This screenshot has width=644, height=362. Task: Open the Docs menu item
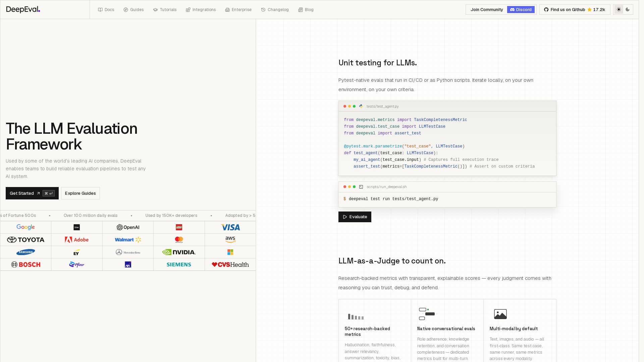coord(106,10)
